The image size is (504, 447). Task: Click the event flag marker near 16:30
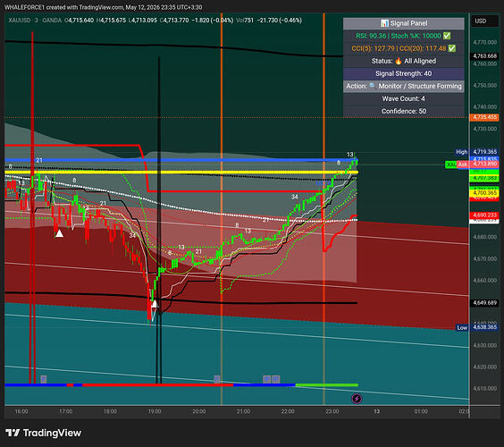44,379
